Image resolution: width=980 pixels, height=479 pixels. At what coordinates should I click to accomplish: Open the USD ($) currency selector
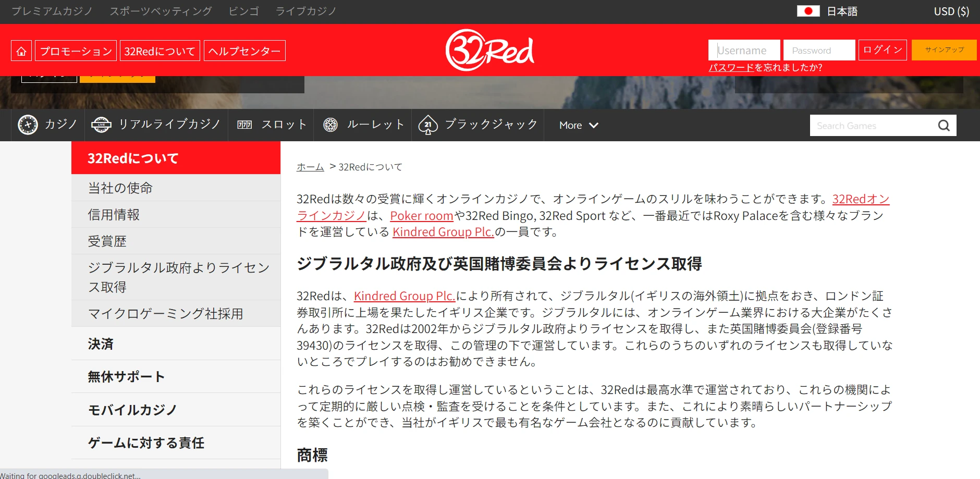tap(951, 11)
